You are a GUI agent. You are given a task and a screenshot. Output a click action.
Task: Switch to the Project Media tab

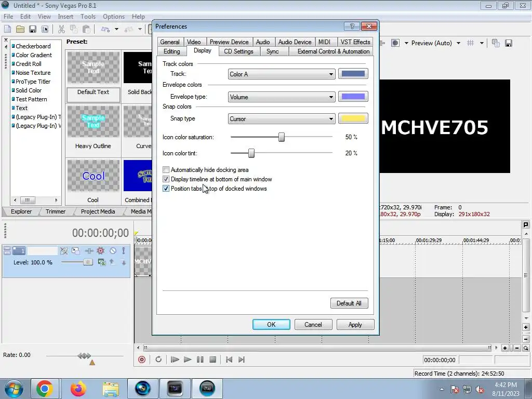(98, 211)
